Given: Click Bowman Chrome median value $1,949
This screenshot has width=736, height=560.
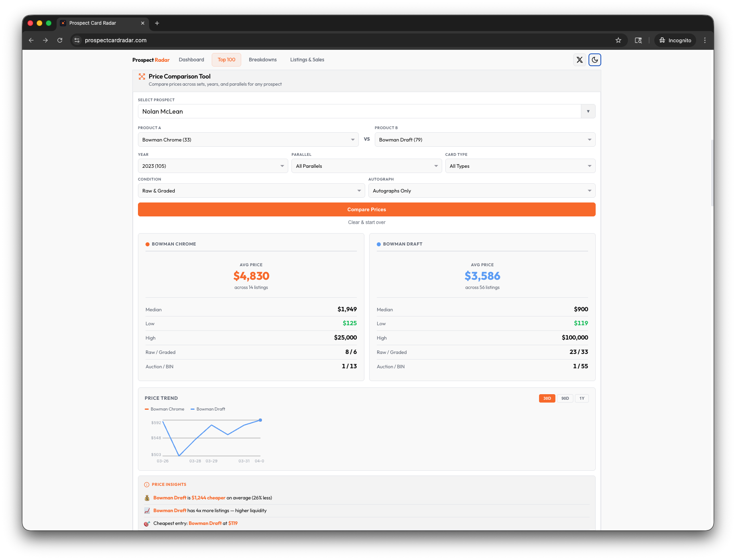Looking at the screenshot, I should (x=347, y=309).
